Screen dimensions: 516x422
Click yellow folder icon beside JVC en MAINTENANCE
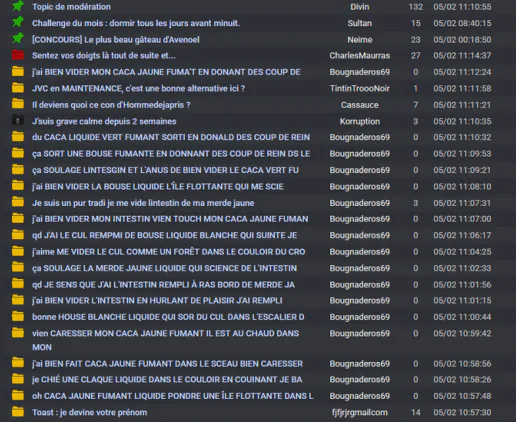18,88
